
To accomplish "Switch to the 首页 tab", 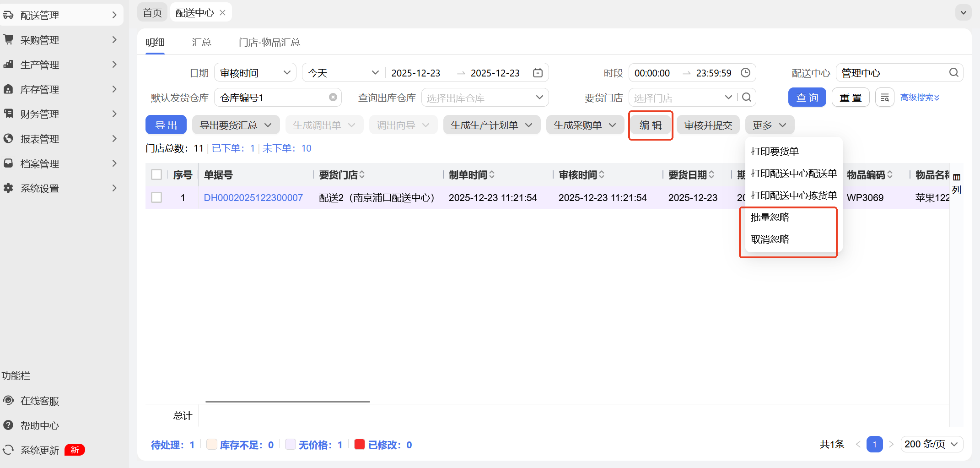I will click(152, 13).
